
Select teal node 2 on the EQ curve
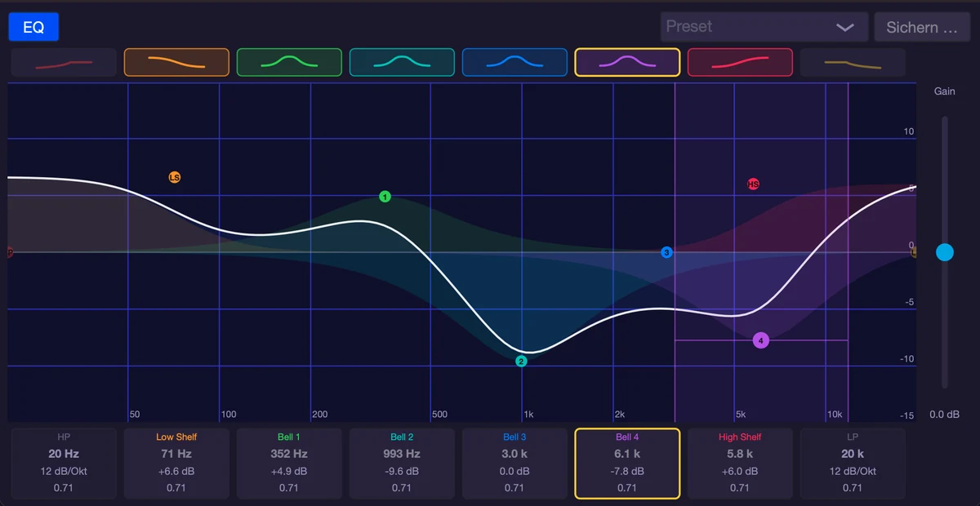tap(521, 361)
